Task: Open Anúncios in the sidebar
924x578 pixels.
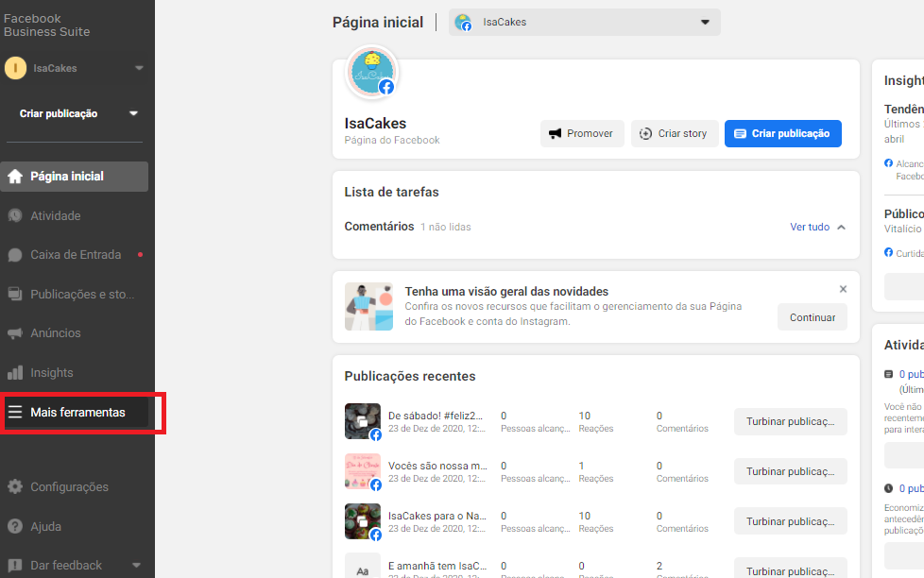Action: (x=75, y=333)
